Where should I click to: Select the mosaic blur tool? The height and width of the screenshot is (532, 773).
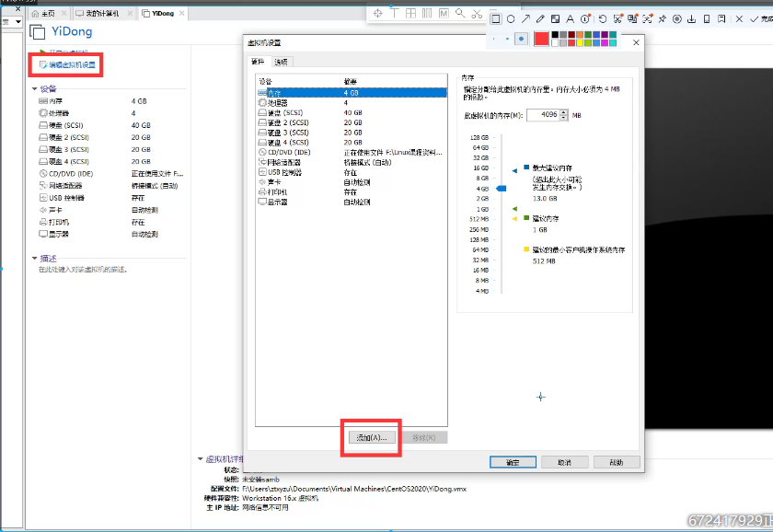point(555,19)
